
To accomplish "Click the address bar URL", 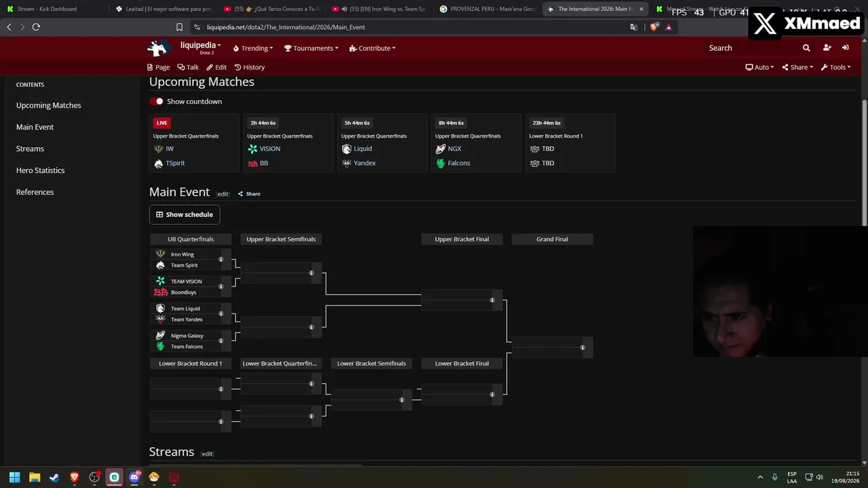I will pyautogui.click(x=284, y=27).
